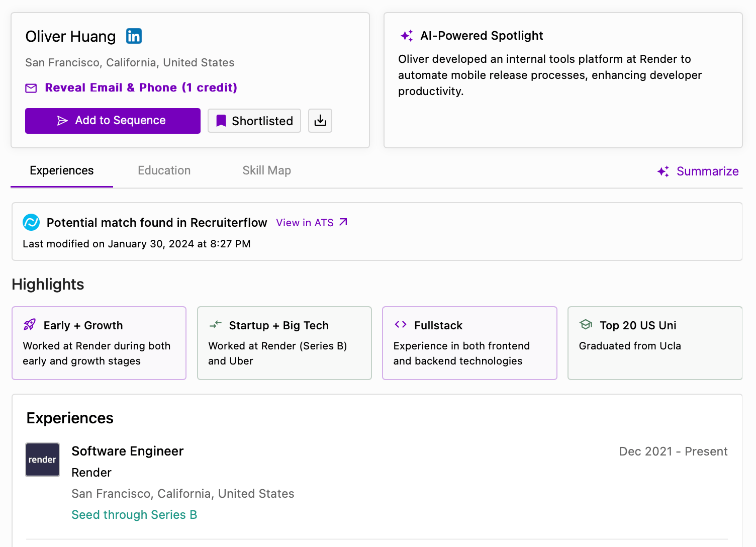Click Summarize to generate a summary
Viewport: 756px width, 547px height.
698,171
